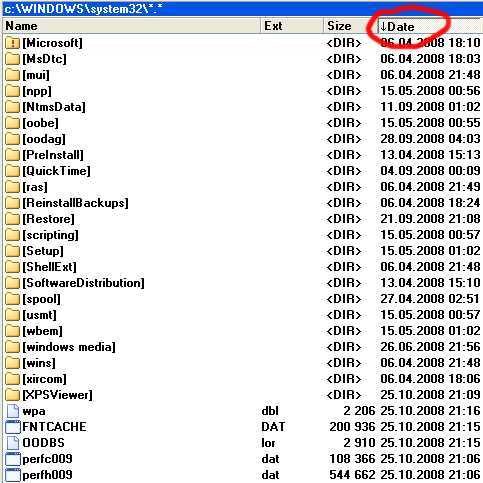Select the Setup folder icon

[x=13, y=251]
